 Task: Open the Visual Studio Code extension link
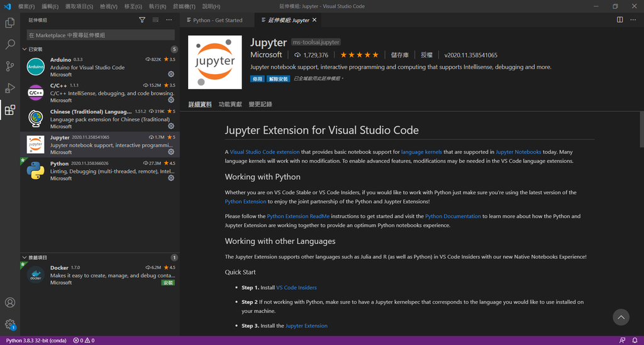coord(265,152)
